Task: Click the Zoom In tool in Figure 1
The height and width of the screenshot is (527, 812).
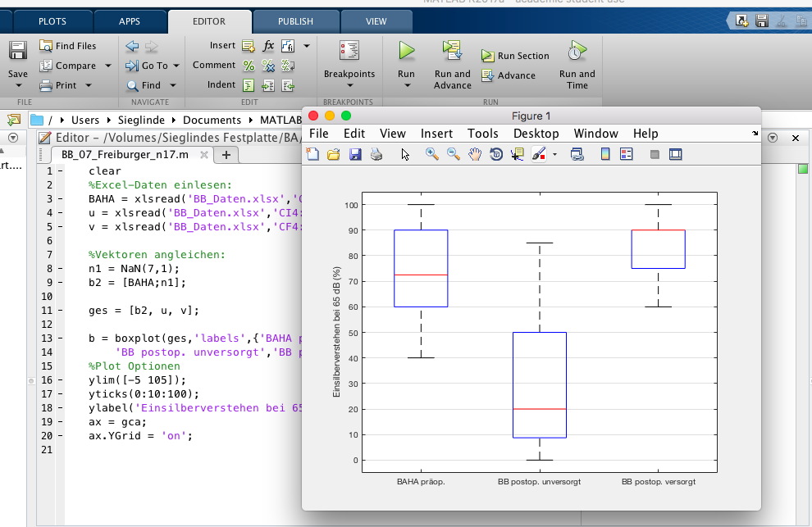Action: [432, 154]
